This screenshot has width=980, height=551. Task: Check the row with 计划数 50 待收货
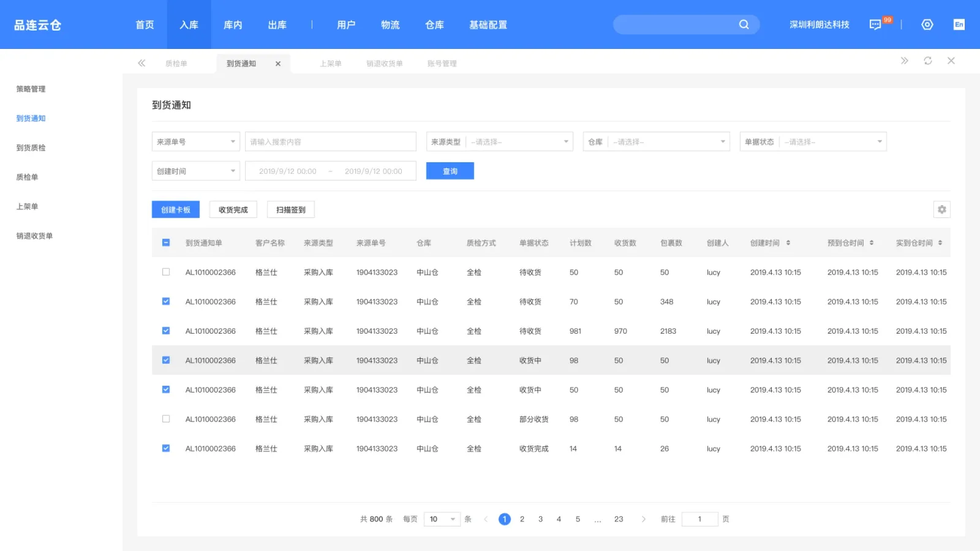tap(166, 272)
